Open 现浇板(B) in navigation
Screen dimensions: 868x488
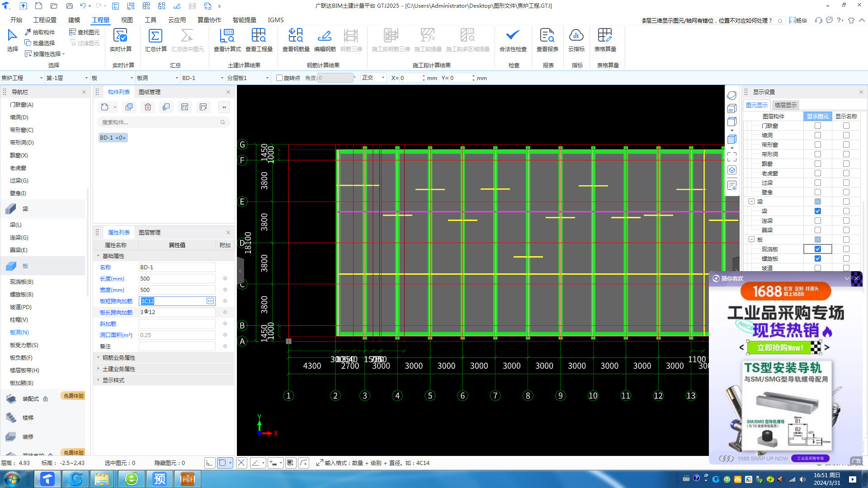click(22, 282)
